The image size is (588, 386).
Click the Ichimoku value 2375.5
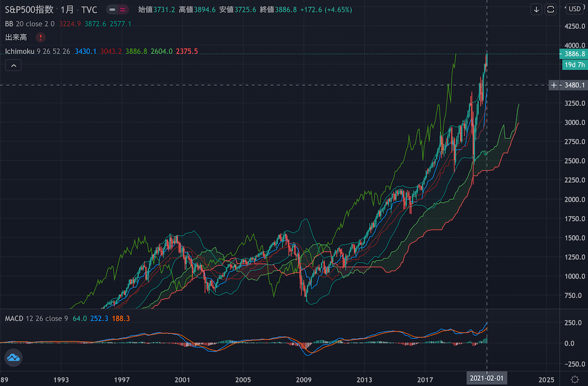(187, 51)
